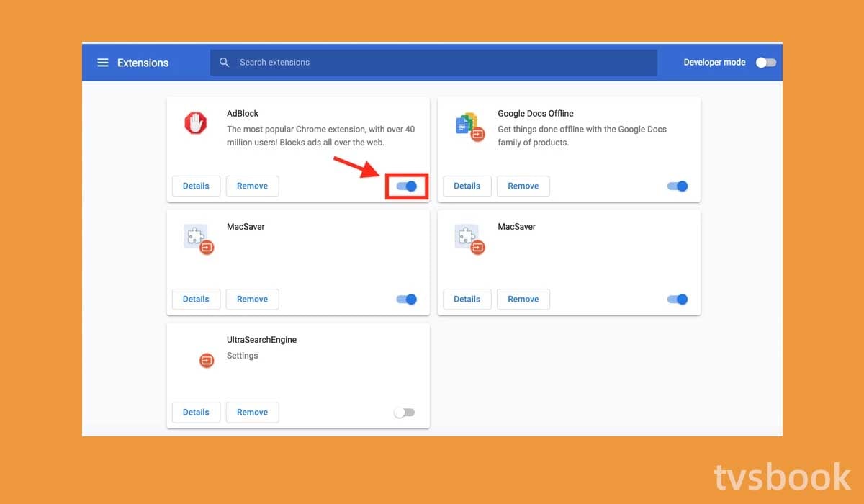This screenshot has height=504, width=864.
Task: Remove the Google Docs Offline extension
Action: 523,186
